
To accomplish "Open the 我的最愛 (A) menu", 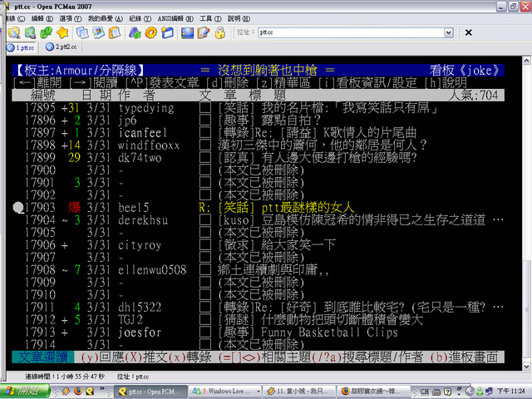I will [106, 18].
